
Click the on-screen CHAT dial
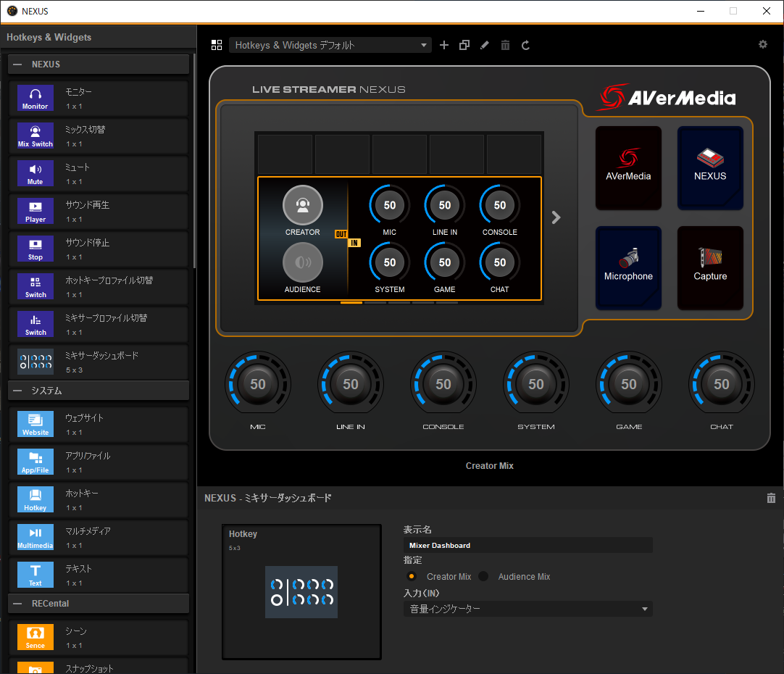(x=499, y=262)
